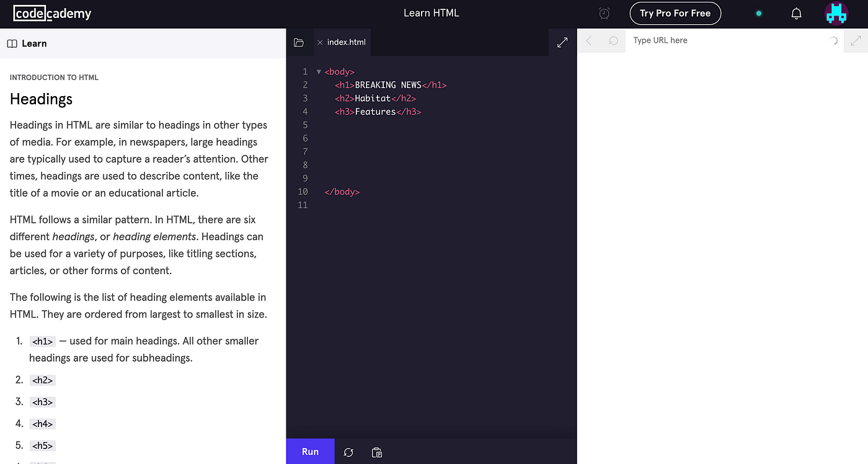Close the index.html tab
868x464 pixels.
pos(320,42)
